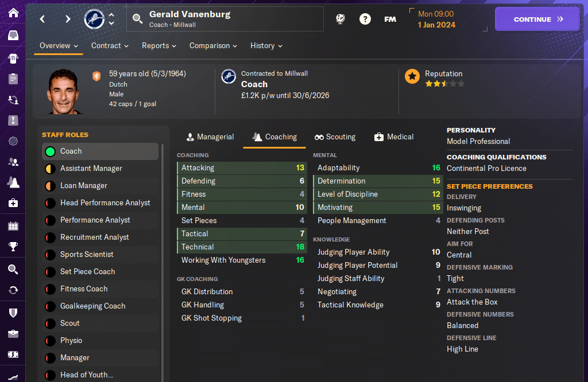Open the calendar Schedule icon
The image size is (588, 382).
point(13,226)
